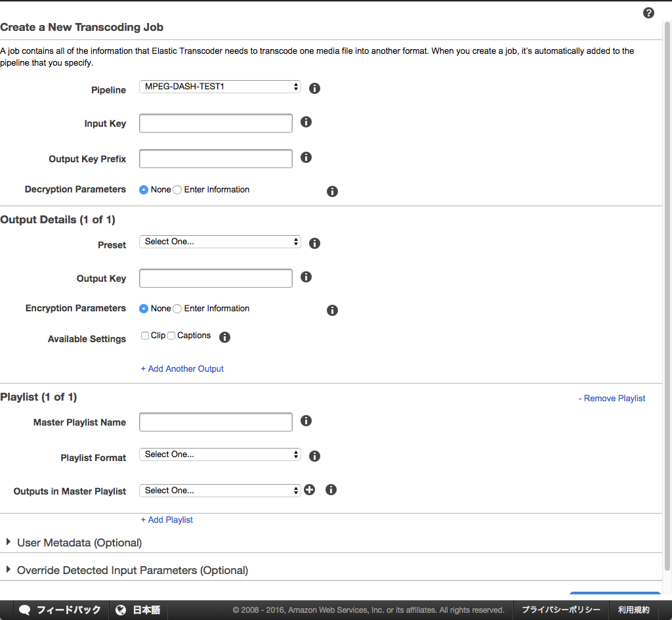Click the info icon beside Pipeline

tap(314, 88)
